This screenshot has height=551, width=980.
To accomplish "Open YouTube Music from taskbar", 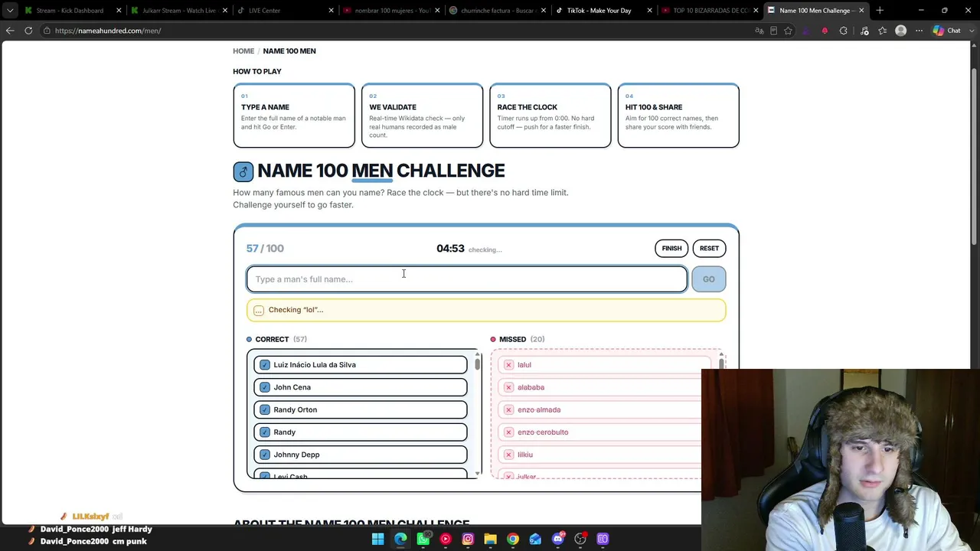I will coord(446,539).
